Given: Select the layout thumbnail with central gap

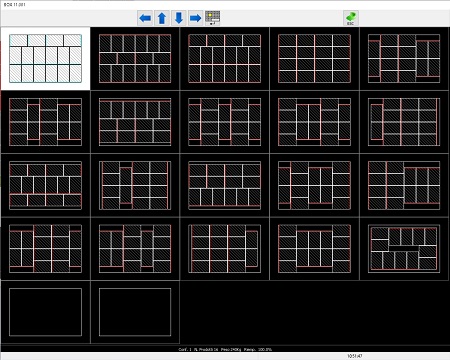Looking at the screenshot, I should click(404, 249).
